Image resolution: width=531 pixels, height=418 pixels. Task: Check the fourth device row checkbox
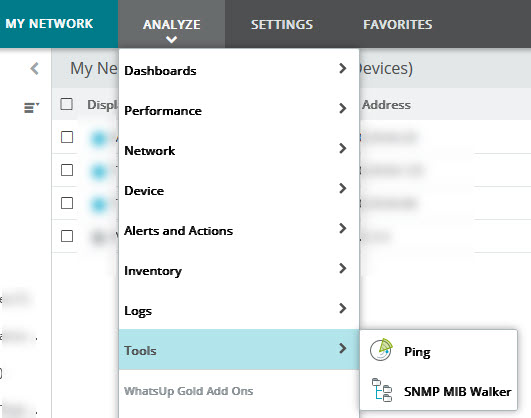67,236
